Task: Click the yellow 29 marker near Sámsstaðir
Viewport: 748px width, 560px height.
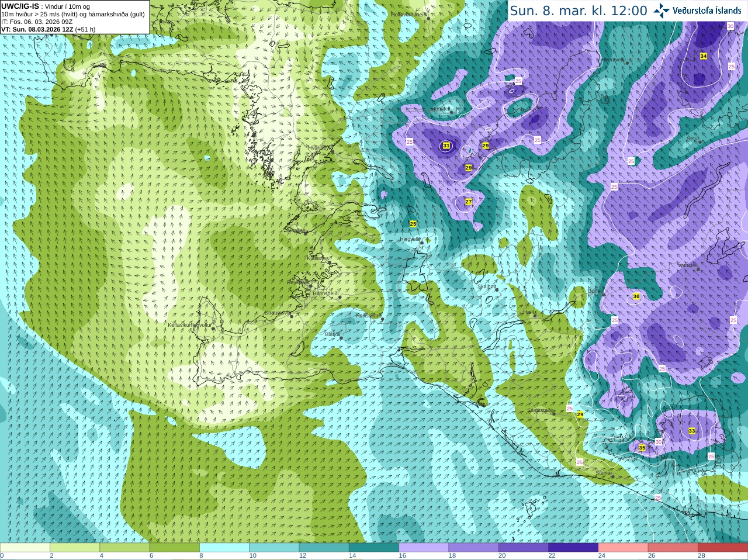Action: tap(580, 414)
